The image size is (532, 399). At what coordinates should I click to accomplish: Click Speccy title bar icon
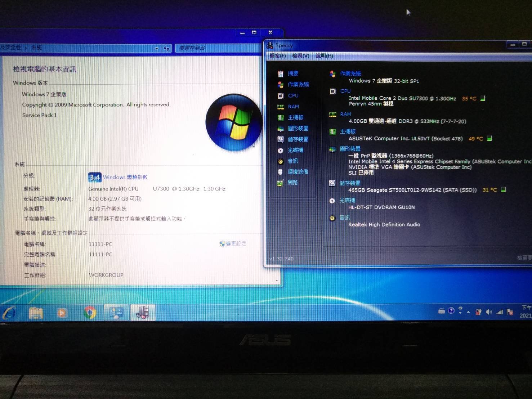270,45
